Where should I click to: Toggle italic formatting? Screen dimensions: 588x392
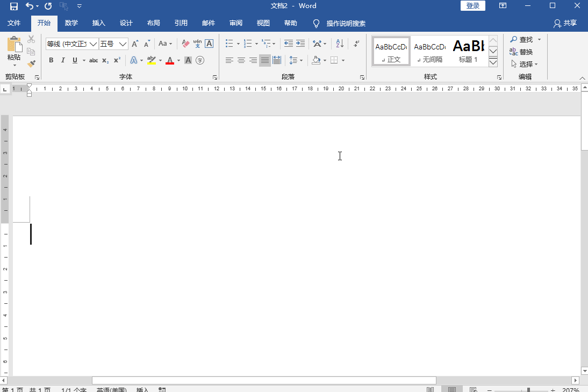tap(63, 60)
